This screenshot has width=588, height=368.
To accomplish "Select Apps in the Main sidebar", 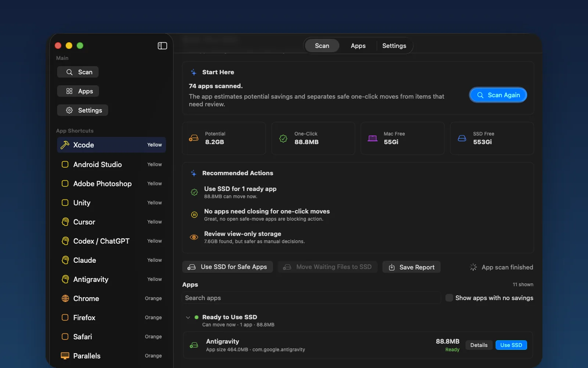I will click(78, 91).
